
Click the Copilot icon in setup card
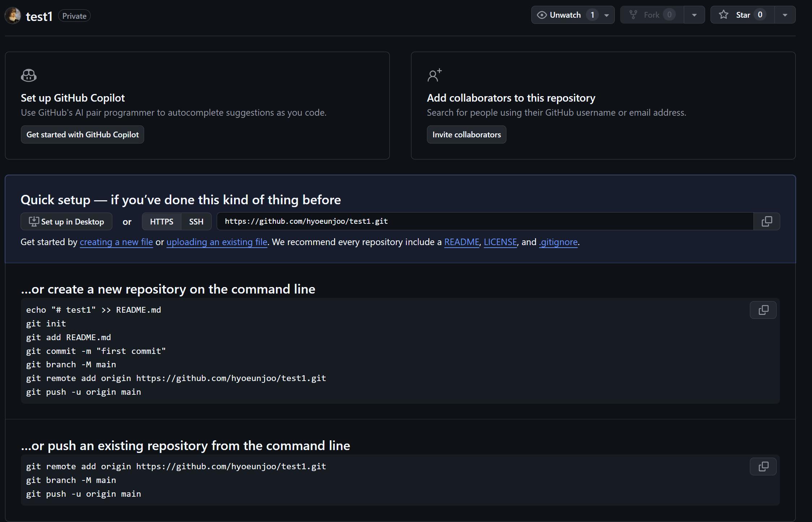click(x=29, y=76)
